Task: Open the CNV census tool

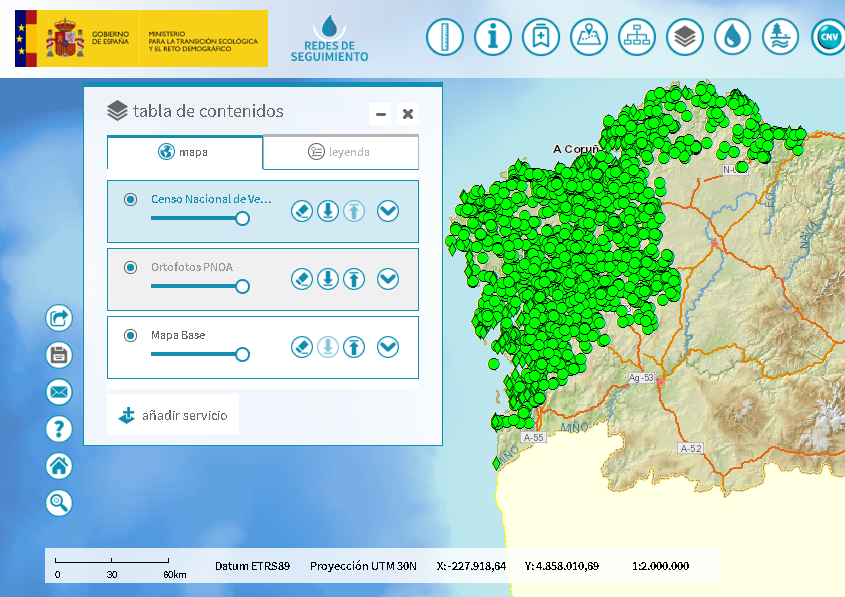Action: [x=828, y=37]
